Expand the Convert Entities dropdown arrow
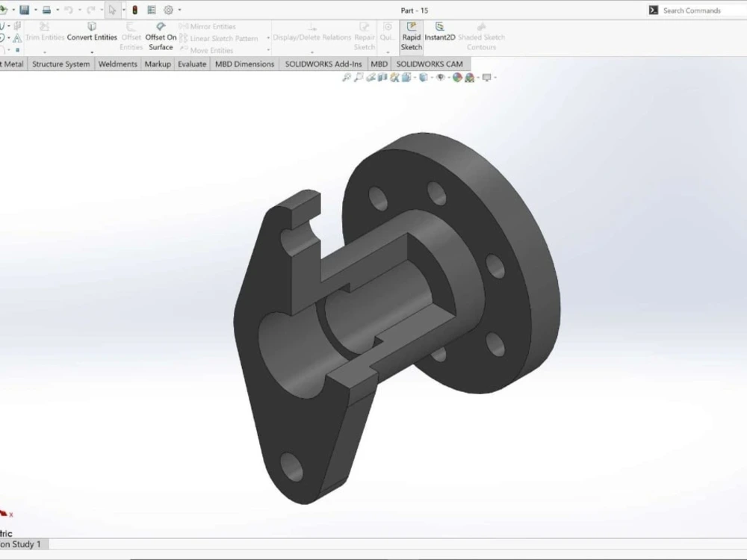 tap(92, 52)
